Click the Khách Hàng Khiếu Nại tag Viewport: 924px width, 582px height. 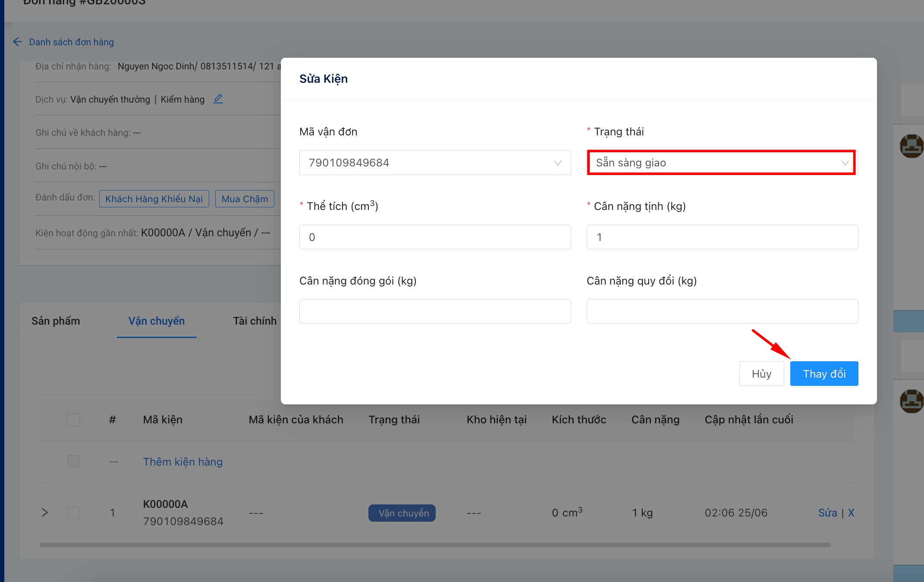click(x=154, y=199)
